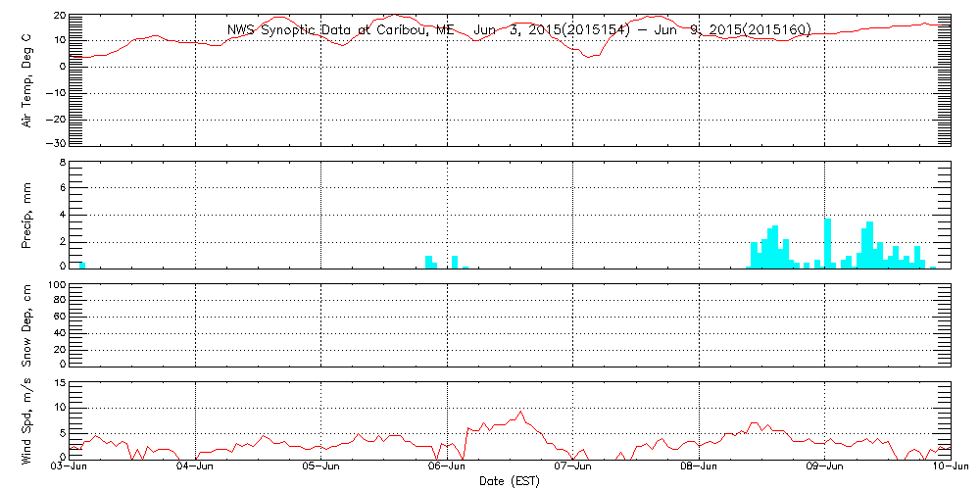980x490 pixels.
Task: Pick the 06-Jun date tick label
Action: point(447,467)
